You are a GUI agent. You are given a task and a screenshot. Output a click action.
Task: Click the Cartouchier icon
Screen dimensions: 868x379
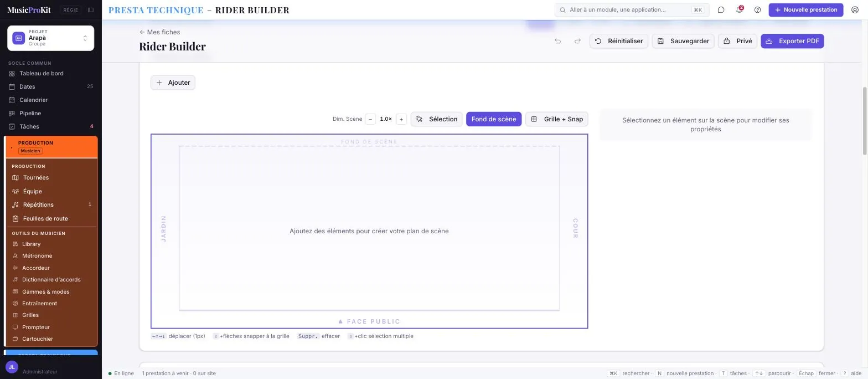(x=15, y=339)
